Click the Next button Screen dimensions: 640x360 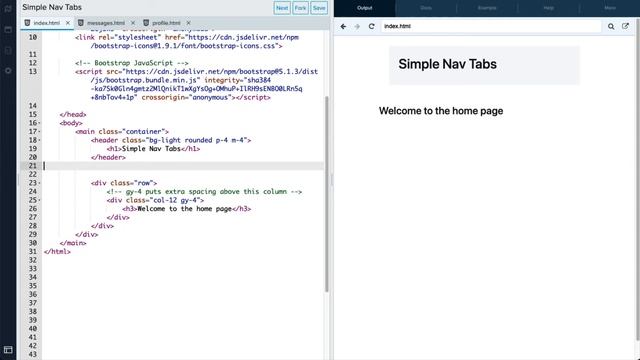coord(282,8)
